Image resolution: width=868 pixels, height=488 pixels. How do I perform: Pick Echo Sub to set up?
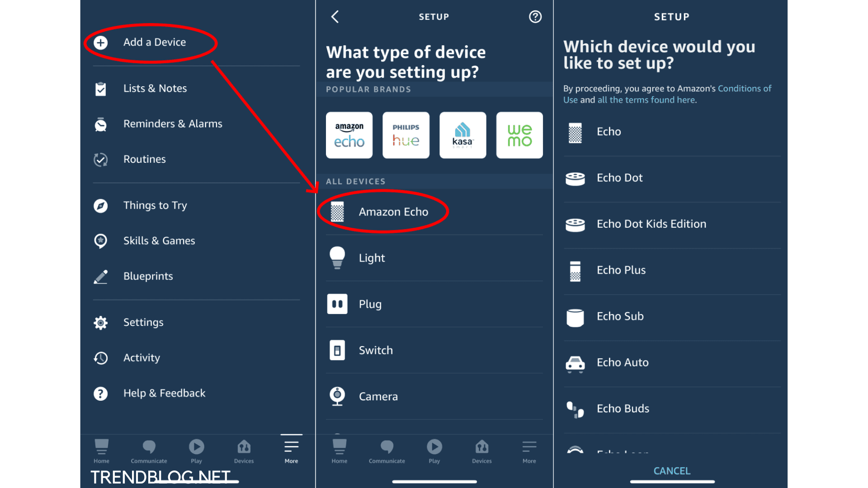point(672,316)
